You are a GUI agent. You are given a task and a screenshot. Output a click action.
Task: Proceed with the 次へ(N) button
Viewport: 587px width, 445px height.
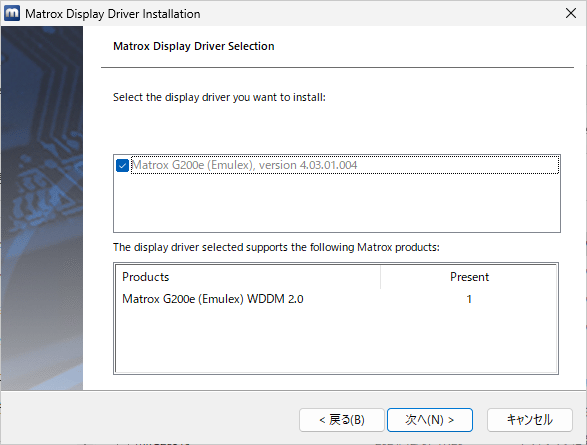coord(430,420)
